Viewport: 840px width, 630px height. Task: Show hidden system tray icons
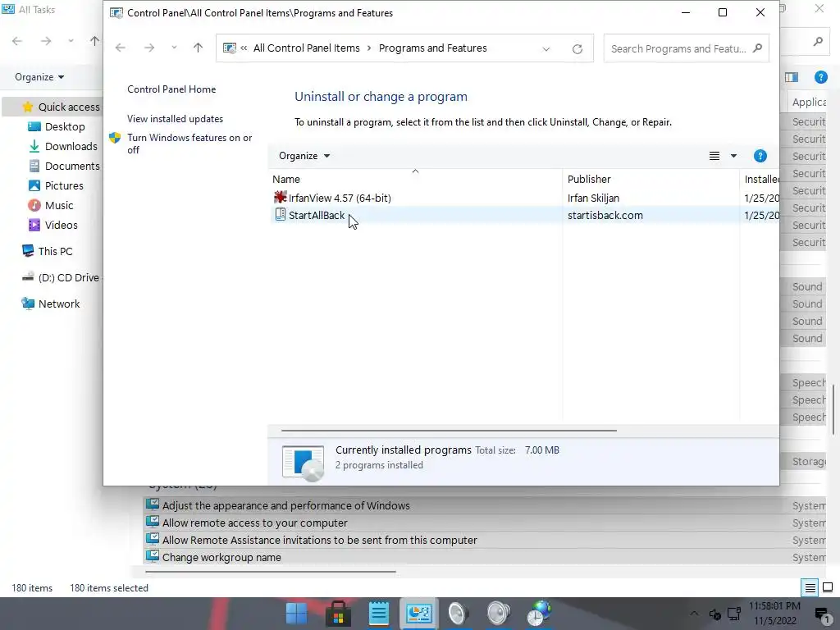click(694, 614)
